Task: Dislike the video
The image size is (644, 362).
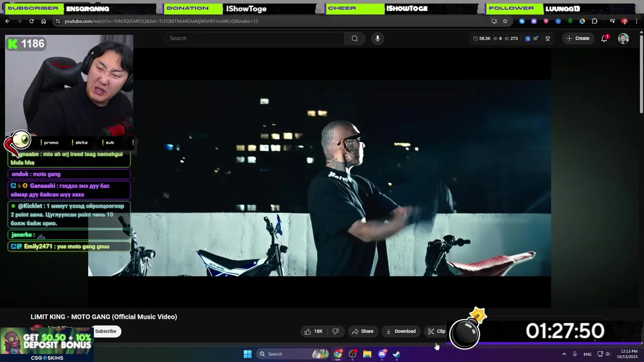Action: pyautogui.click(x=336, y=331)
